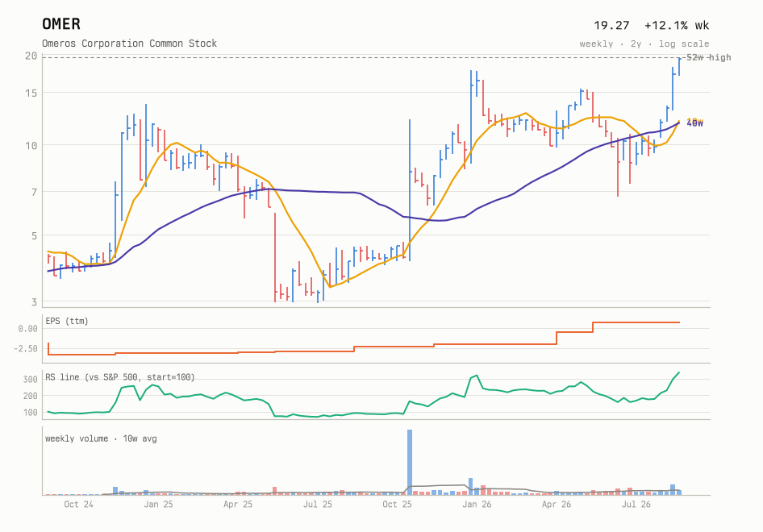This screenshot has height=532, width=763.
Task: Click the tall blue price bar at Oct 25 gap-up
Action: coord(410,190)
